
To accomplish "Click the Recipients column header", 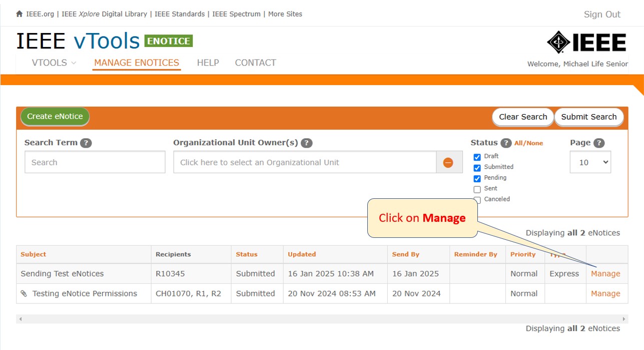I will coord(173,254).
